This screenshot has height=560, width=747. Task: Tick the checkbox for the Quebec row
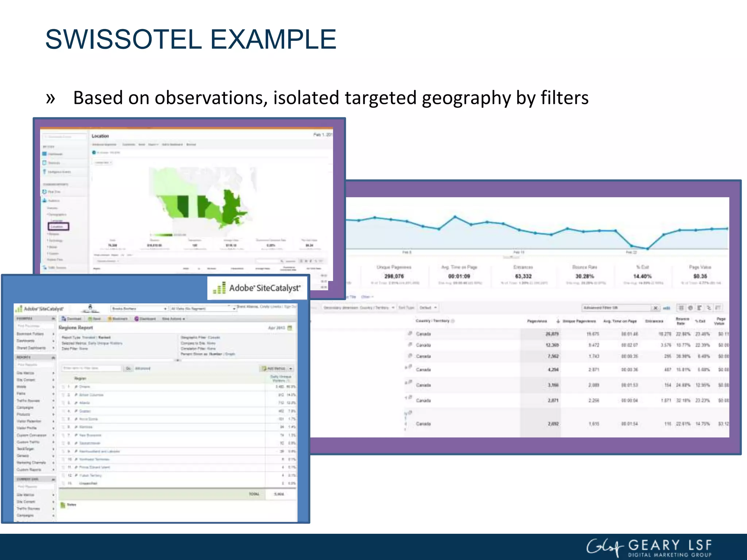coord(63,411)
